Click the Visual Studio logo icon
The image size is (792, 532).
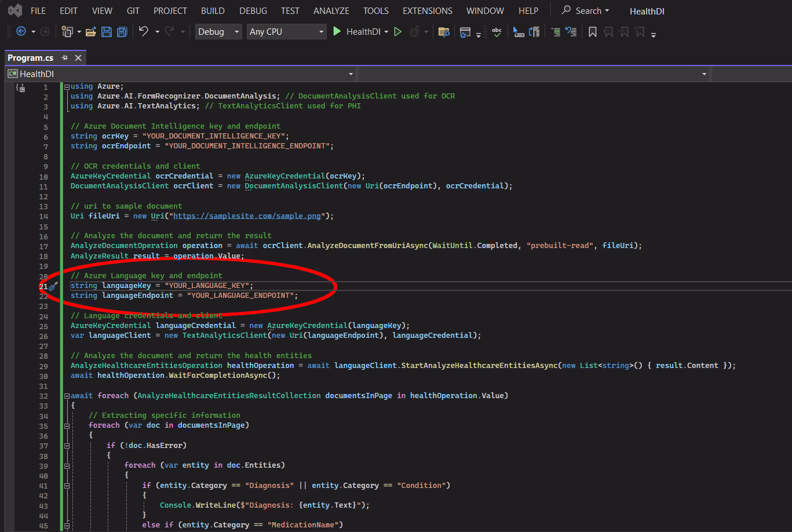point(15,10)
